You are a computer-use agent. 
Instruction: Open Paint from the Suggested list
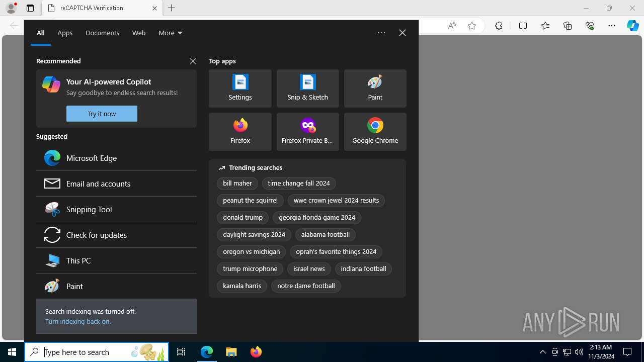(116, 286)
